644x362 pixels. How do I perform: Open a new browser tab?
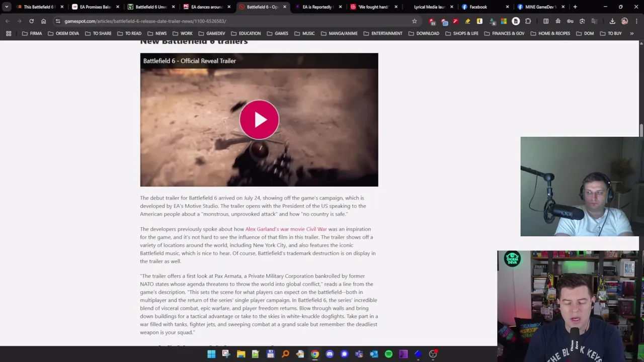575,7
